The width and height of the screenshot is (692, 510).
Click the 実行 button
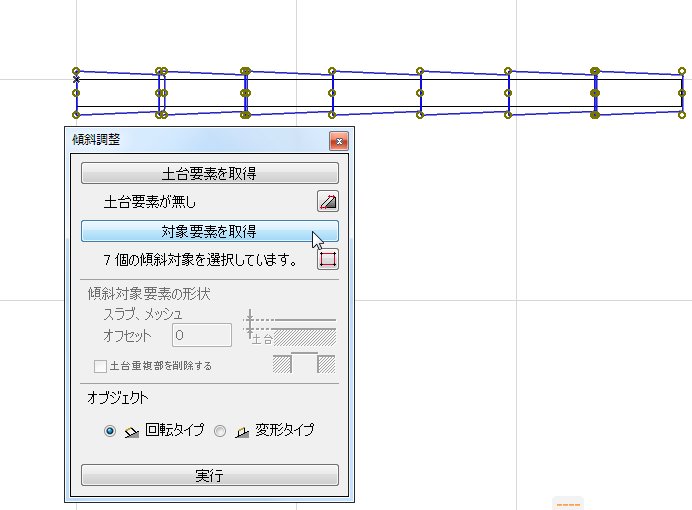(210, 475)
